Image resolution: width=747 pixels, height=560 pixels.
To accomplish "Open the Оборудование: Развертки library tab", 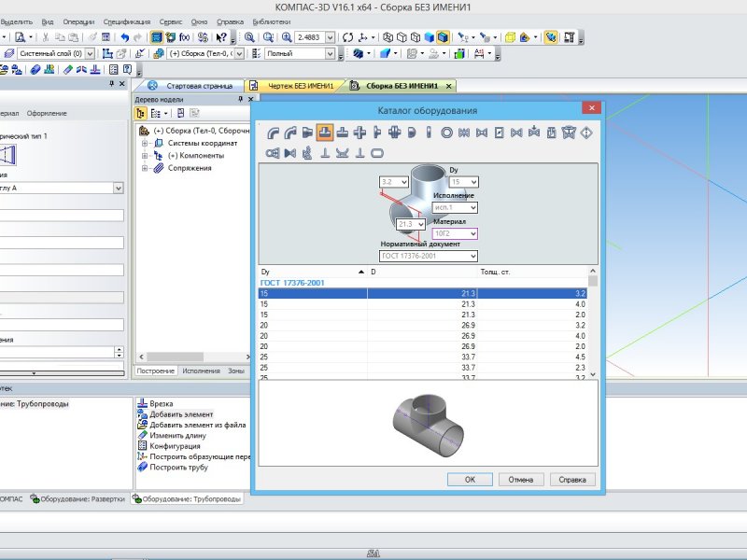I will point(78,498).
